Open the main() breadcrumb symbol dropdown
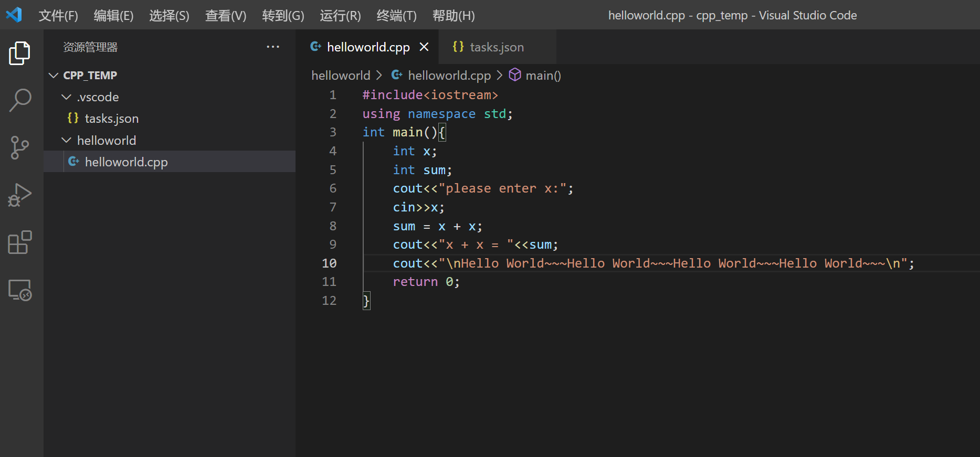 pos(543,76)
